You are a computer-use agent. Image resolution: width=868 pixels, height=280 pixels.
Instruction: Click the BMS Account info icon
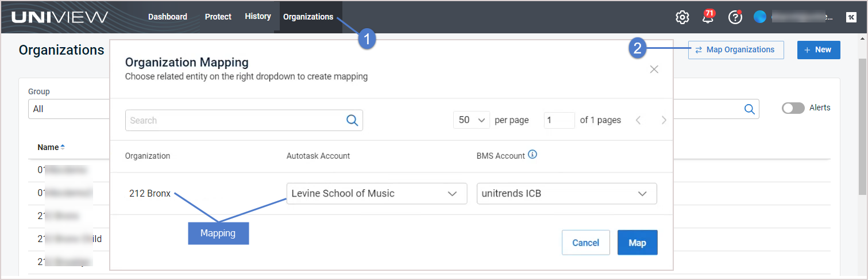click(532, 155)
